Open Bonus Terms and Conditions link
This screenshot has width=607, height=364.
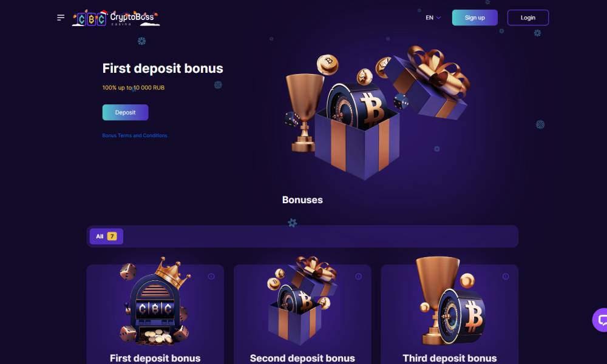135,135
